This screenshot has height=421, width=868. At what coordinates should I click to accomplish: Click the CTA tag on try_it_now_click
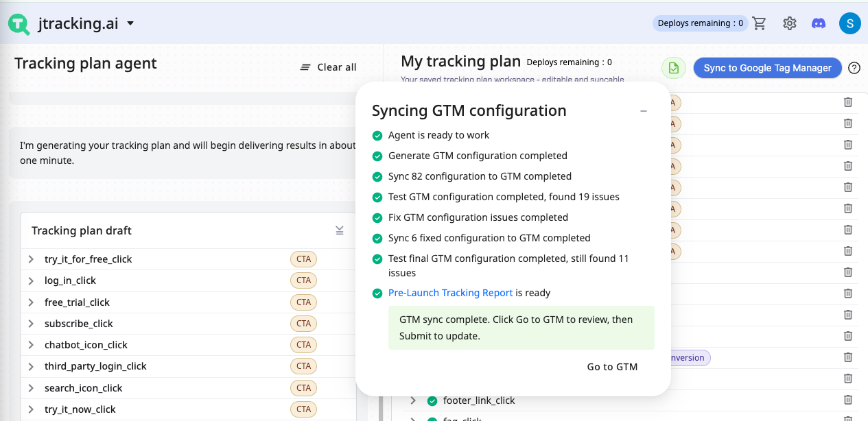point(304,409)
